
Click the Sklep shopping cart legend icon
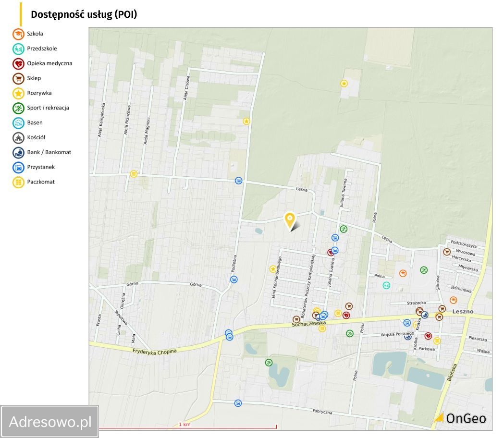(x=18, y=78)
